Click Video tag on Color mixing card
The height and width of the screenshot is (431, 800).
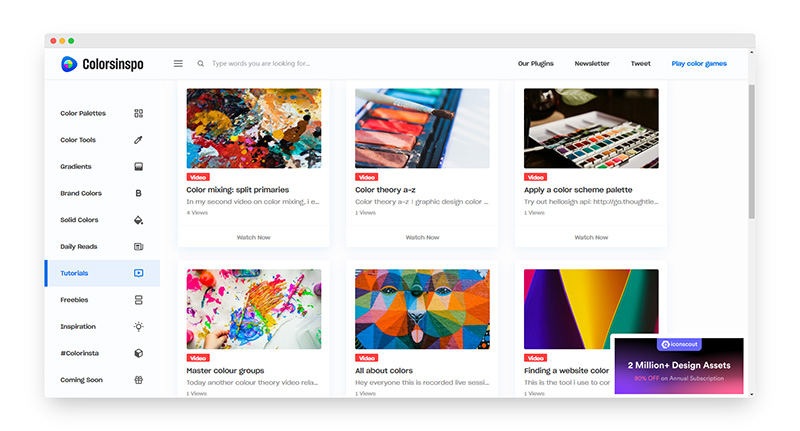(x=198, y=178)
